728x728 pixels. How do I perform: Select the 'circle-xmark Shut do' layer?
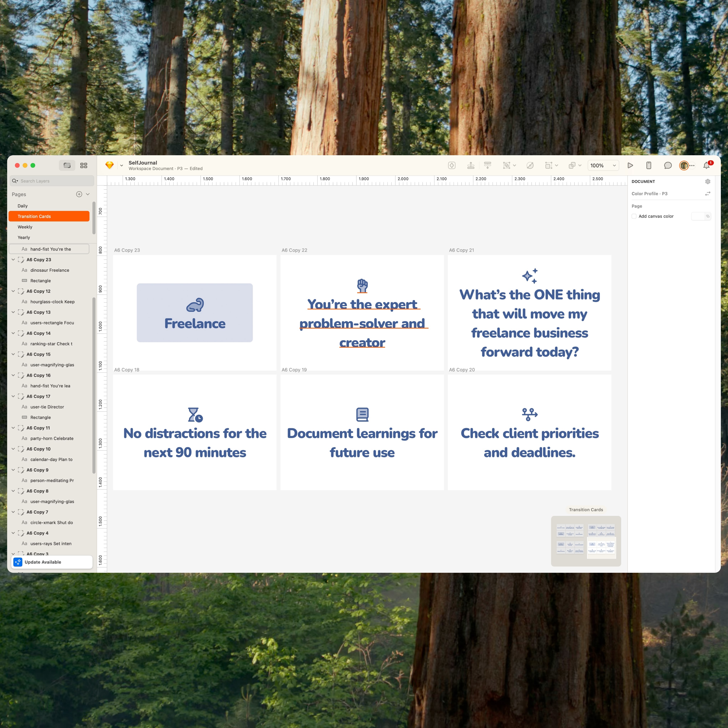tap(49, 523)
